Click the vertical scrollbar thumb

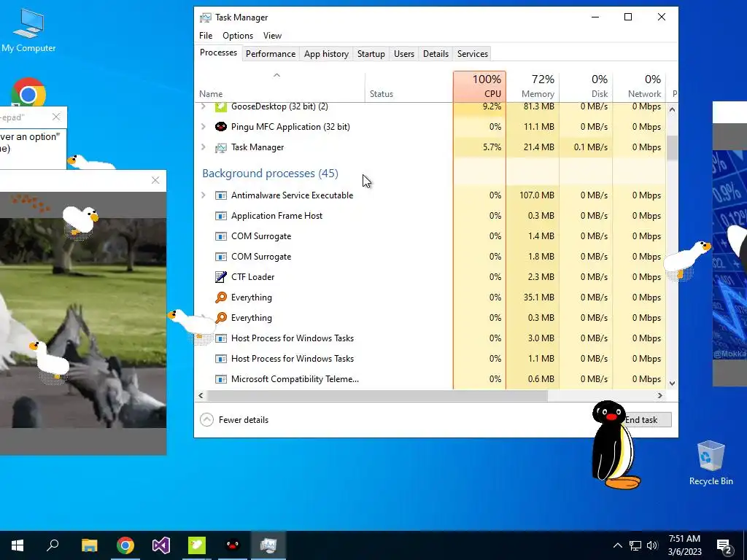pyautogui.click(x=672, y=147)
